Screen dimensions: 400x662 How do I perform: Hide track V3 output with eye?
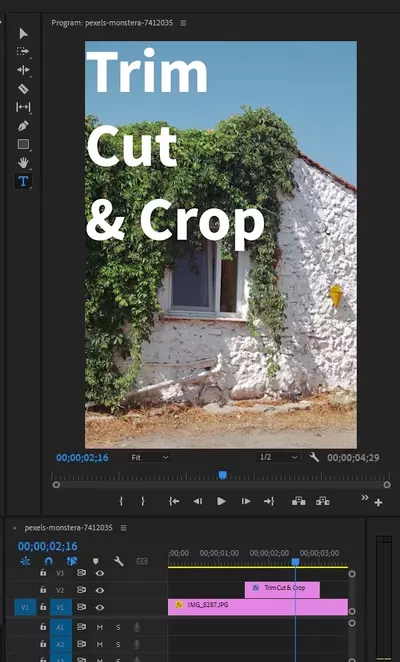point(100,573)
